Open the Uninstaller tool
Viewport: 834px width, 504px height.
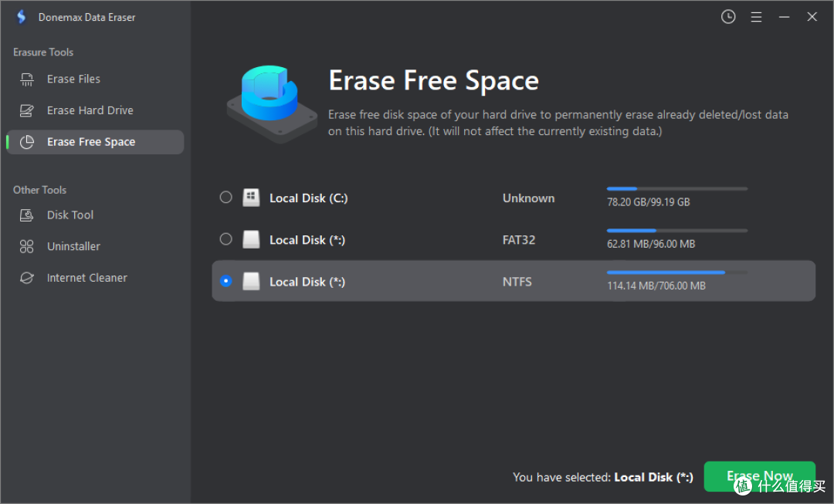click(x=95, y=247)
